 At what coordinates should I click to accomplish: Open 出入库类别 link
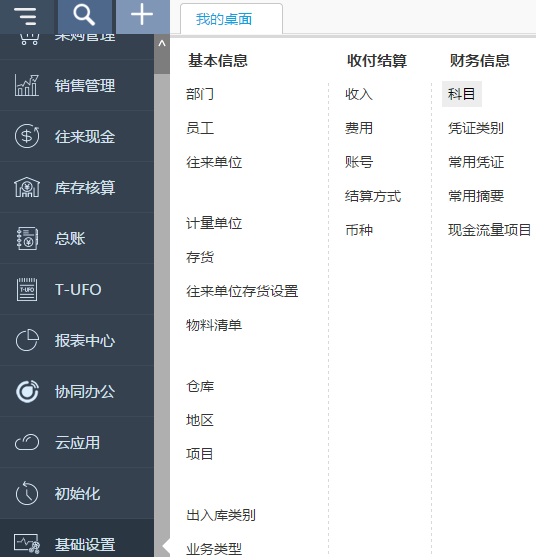coord(221,515)
